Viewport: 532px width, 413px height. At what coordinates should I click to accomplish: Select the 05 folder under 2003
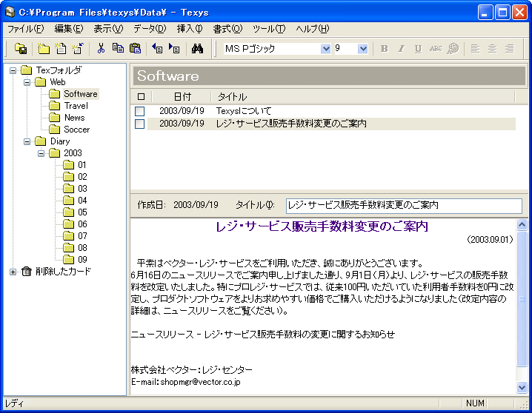click(82, 212)
